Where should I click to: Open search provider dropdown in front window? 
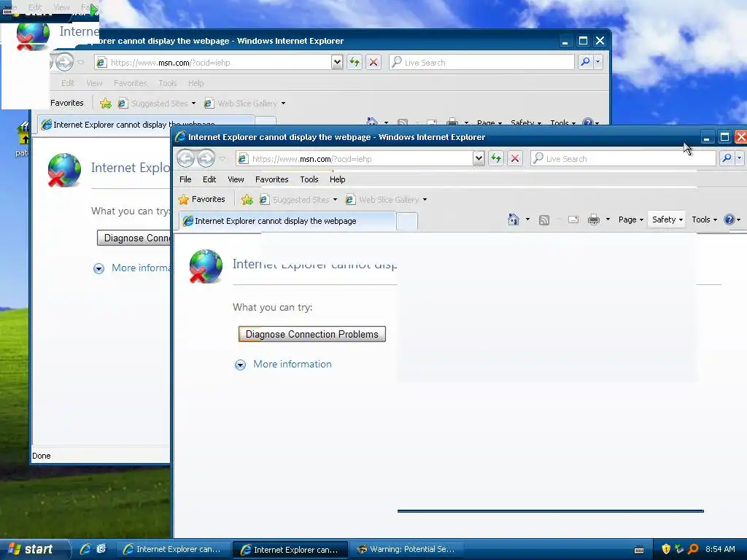point(740,158)
